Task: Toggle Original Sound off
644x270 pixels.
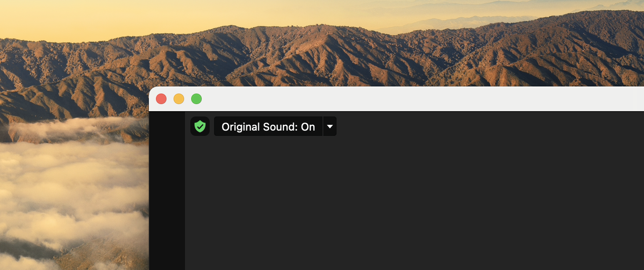Action: click(x=268, y=127)
